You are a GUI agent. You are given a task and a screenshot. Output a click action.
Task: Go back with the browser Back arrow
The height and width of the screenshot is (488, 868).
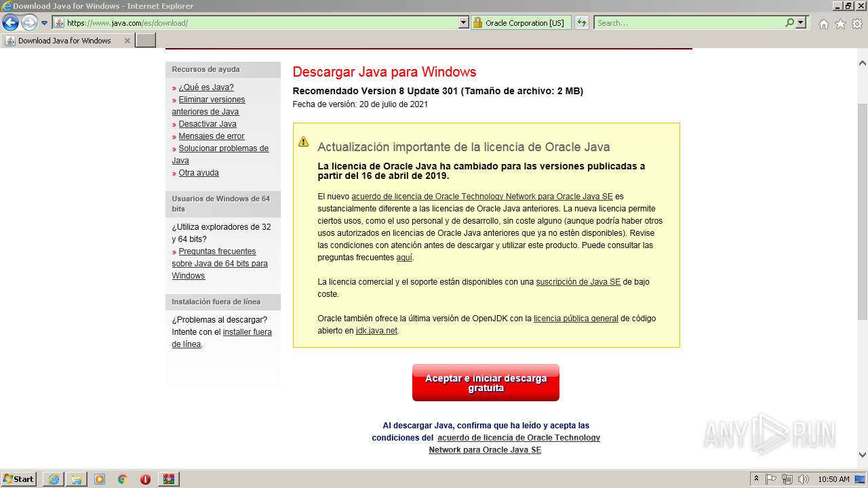(x=10, y=22)
